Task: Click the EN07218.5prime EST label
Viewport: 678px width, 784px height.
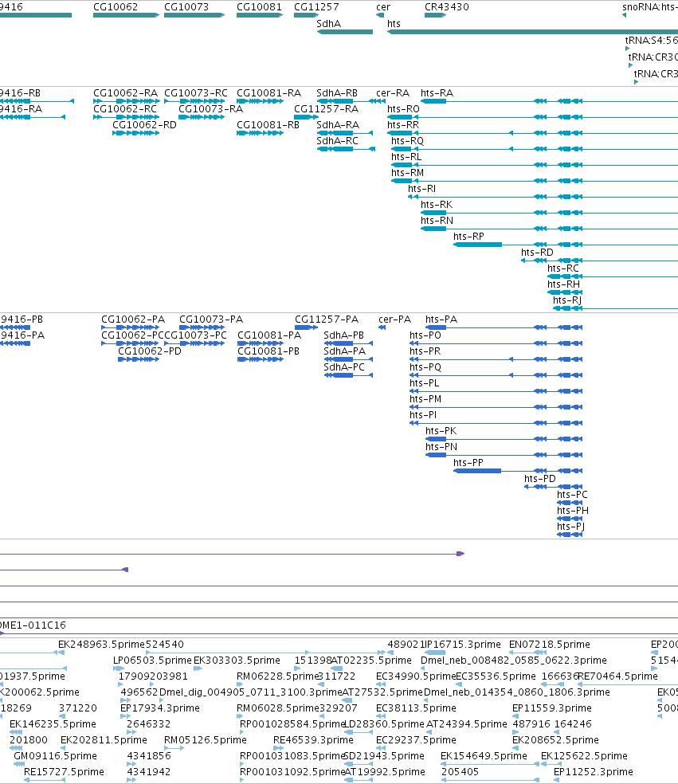Action: [550, 645]
